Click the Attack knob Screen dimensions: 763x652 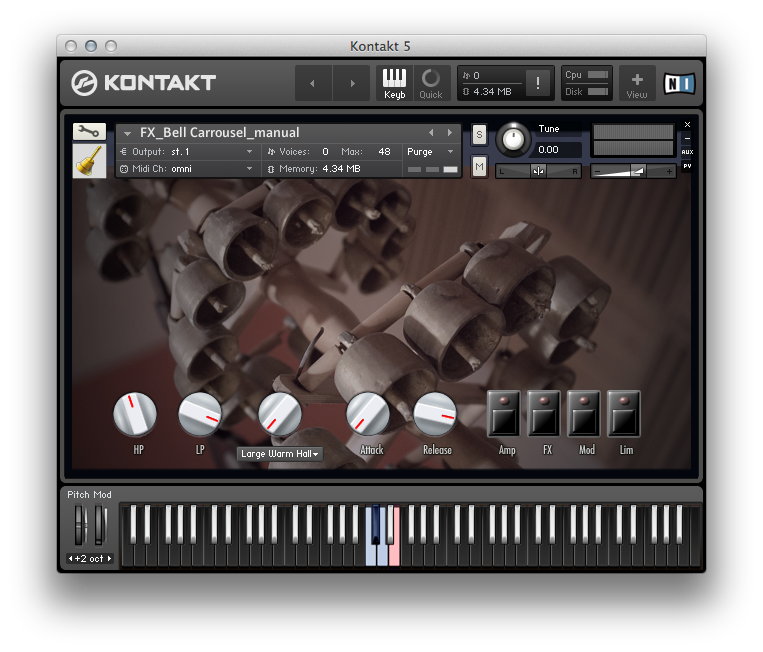pyautogui.click(x=368, y=414)
